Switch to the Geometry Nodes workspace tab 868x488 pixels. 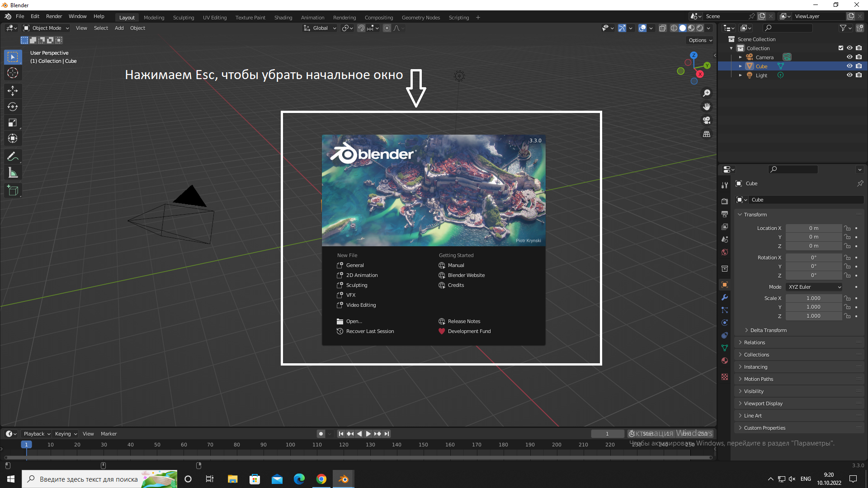tap(421, 18)
